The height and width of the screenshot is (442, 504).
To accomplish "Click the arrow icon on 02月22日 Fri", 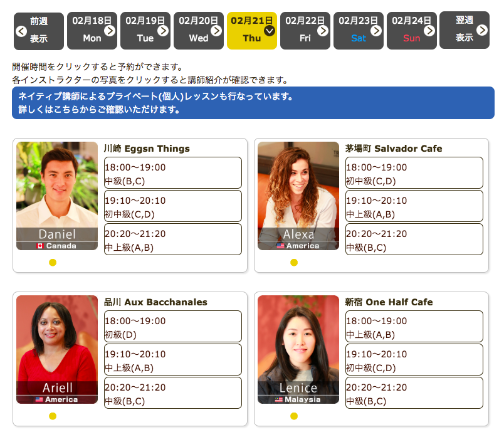I will click(323, 30).
